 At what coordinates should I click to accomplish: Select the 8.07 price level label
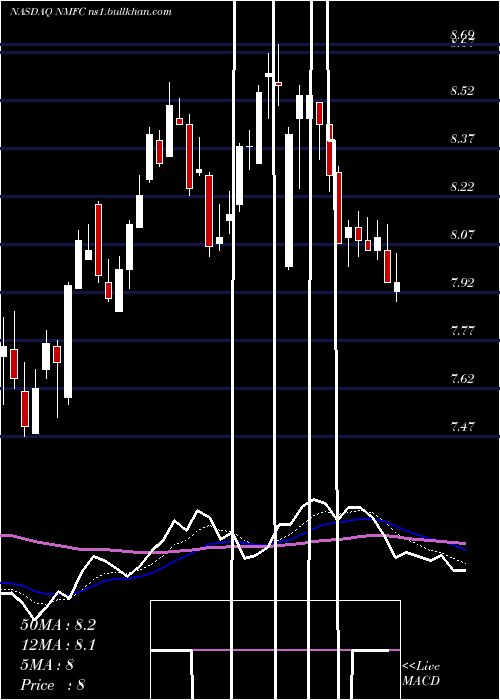462,234
